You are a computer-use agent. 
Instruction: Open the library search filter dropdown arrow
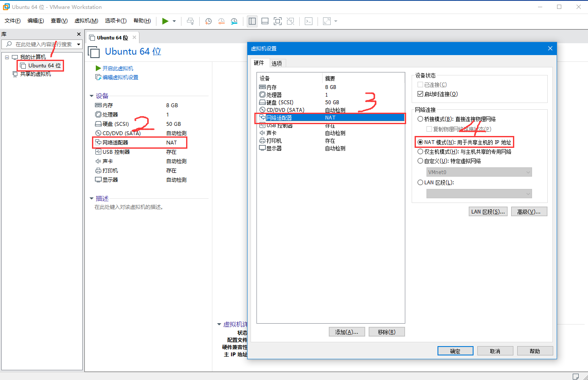click(x=79, y=44)
